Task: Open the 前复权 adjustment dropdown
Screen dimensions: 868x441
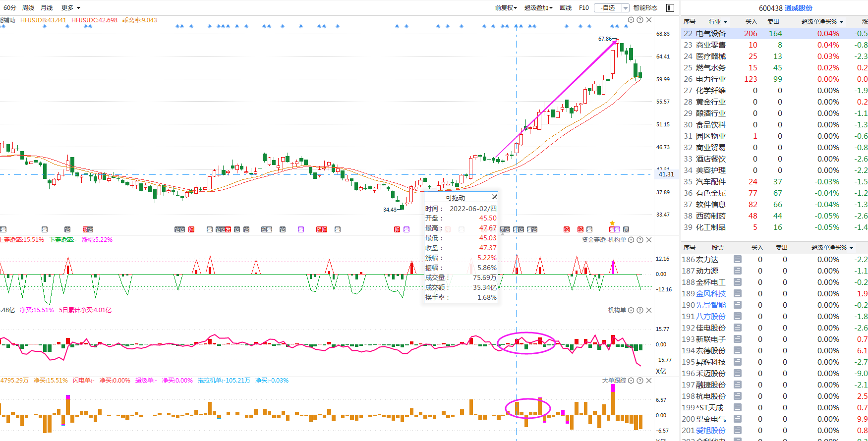Action: (x=506, y=8)
